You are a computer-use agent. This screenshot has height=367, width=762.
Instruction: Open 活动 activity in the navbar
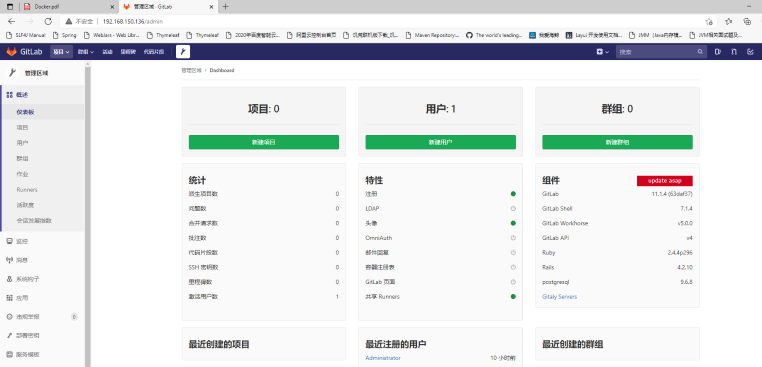coord(107,52)
